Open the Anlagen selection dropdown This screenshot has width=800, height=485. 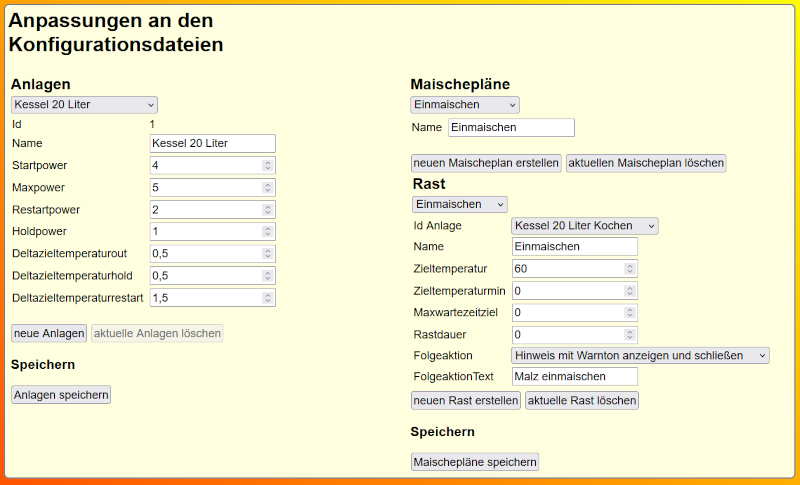(x=84, y=105)
